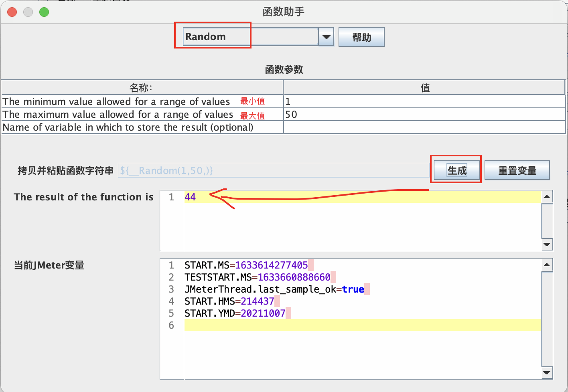Click the JMeterThread.last_sample_ok=true line
The height and width of the screenshot is (392, 568).
(x=274, y=289)
